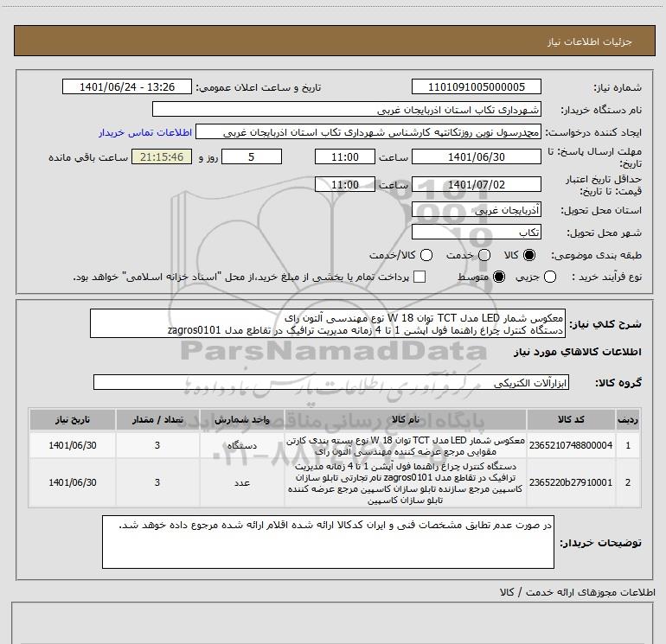Select the کالا/خدمت radio button

click(426, 255)
